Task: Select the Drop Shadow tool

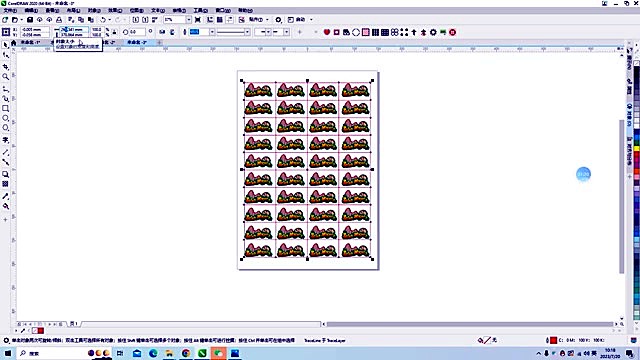Action: tap(5, 174)
